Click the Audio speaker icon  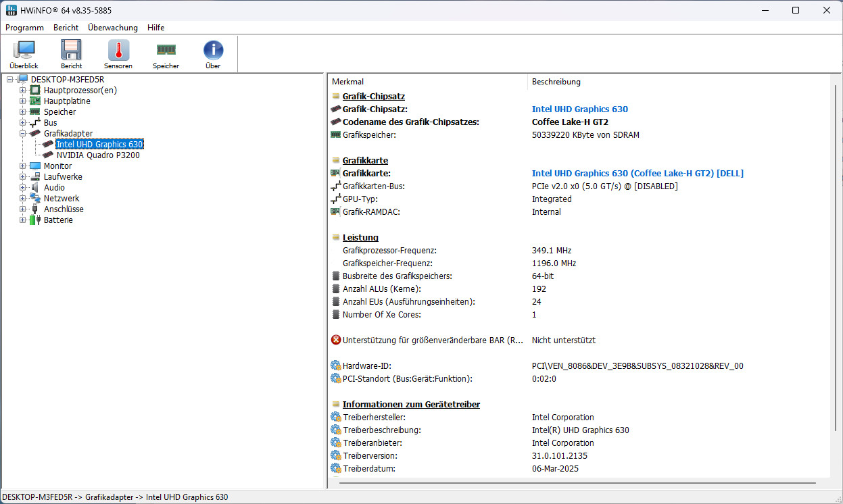(35, 188)
